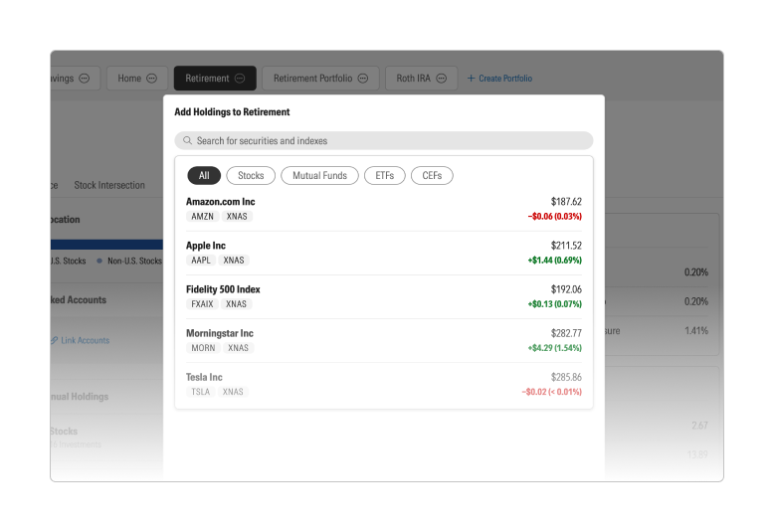Open the Retirement tab options icon
774x532 pixels.
coord(242,79)
